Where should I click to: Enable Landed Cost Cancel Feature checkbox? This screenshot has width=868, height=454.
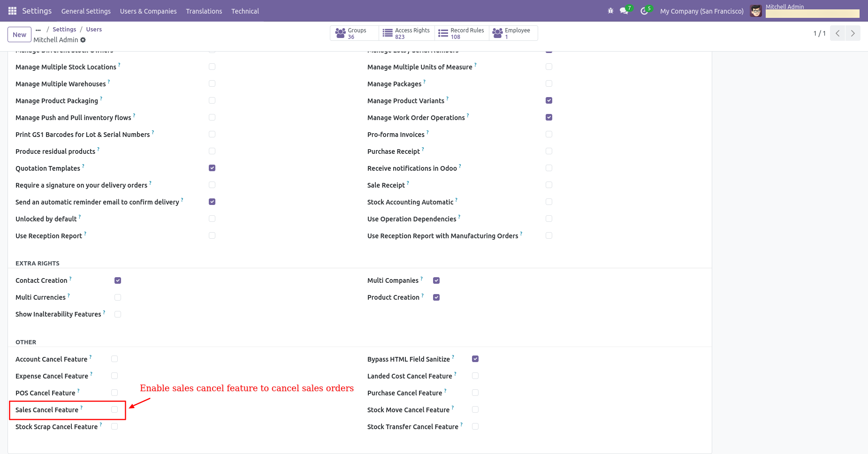pos(475,376)
